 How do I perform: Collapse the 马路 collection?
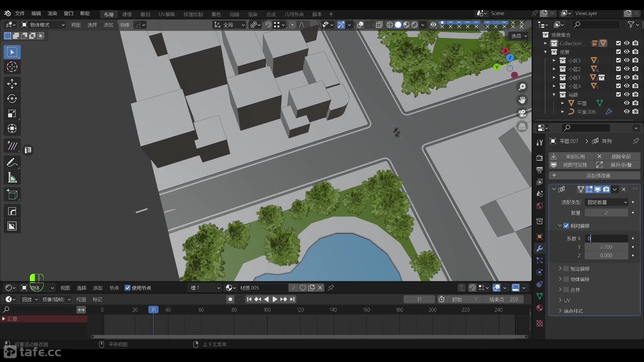[554, 95]
